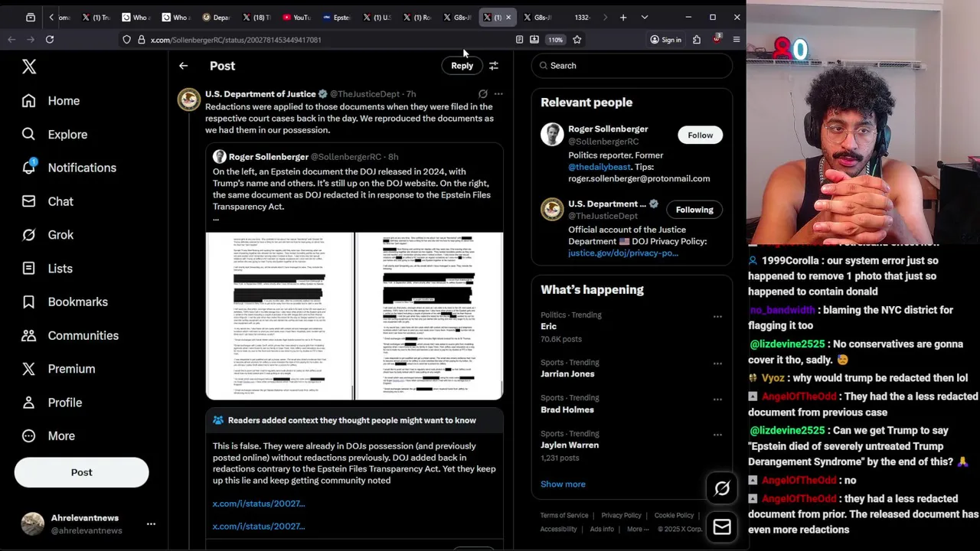Click the Reply button at the top
Viewport: 980px width, 551px height.
[x=462, y=66]
